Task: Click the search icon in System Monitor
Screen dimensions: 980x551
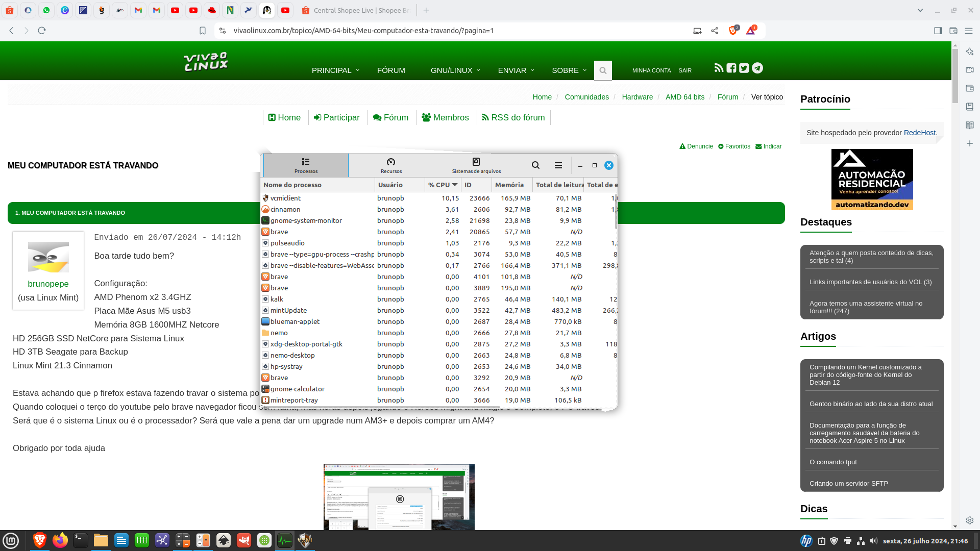Action: point(535,165)
